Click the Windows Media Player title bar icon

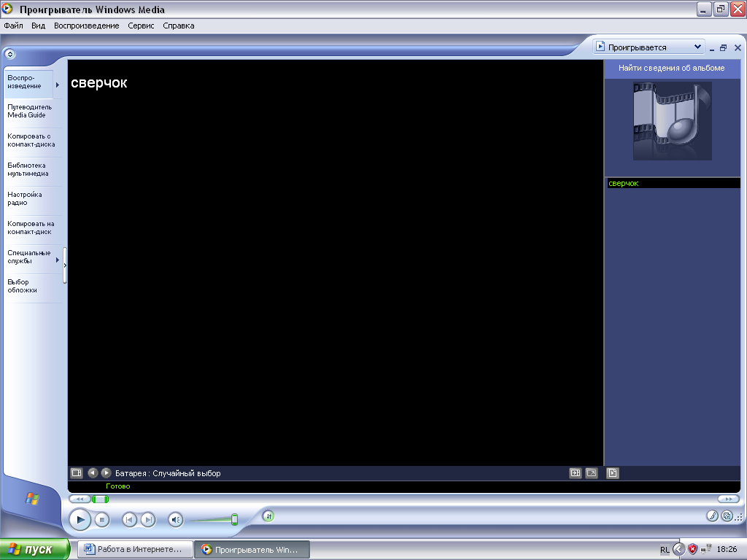(x=7, y=9)
